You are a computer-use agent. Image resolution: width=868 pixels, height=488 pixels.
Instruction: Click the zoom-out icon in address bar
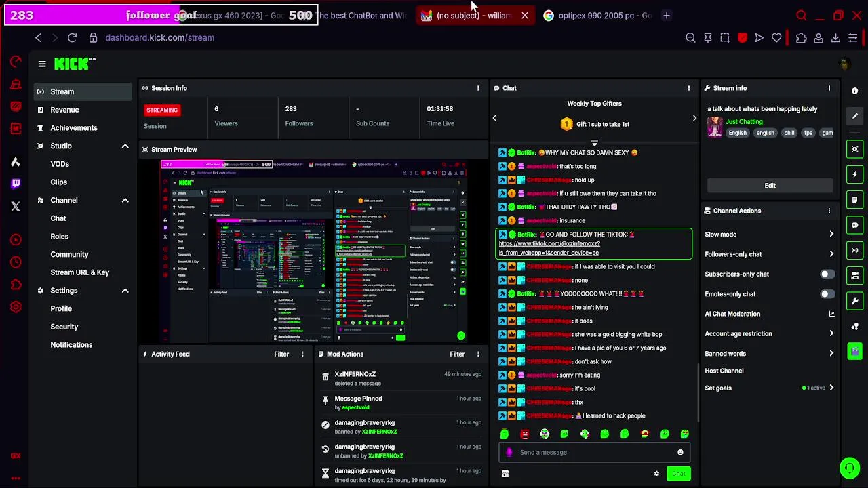[690, 38]
